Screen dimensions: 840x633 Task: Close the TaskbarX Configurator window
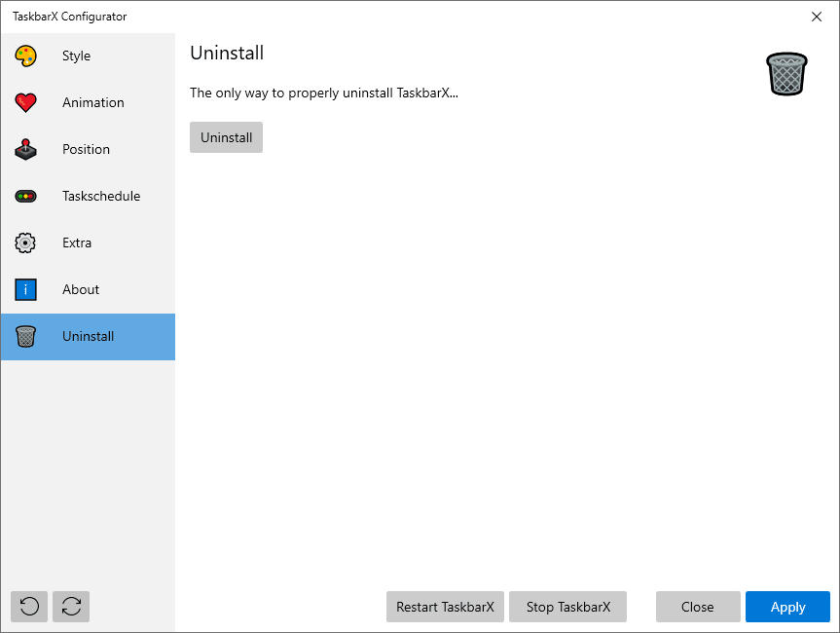817,17
